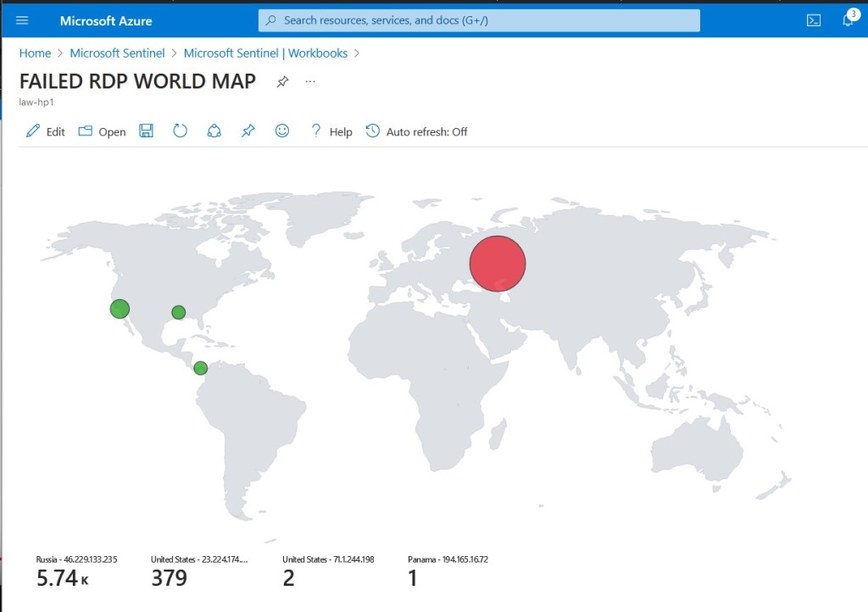This screenshot has width=868, height=612.
Task: Click Edit in the workbook toolbar
Action: [x=46, y=131]
